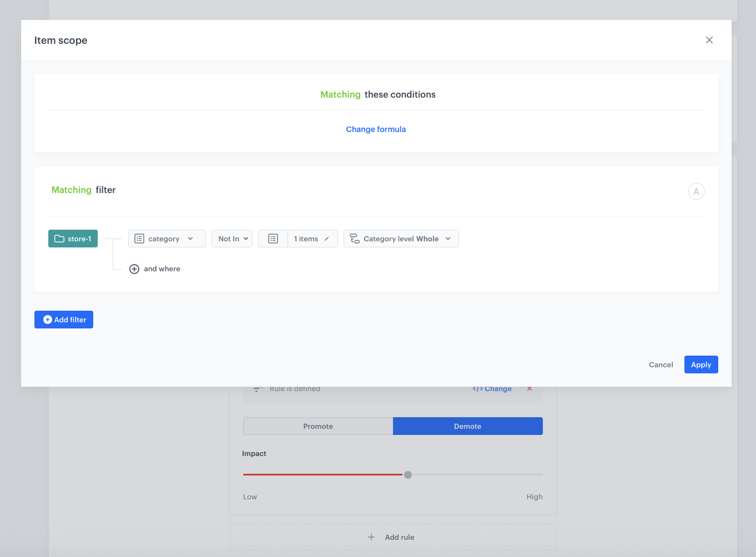Click the list icon beside 1 items

tap(273, 239)
